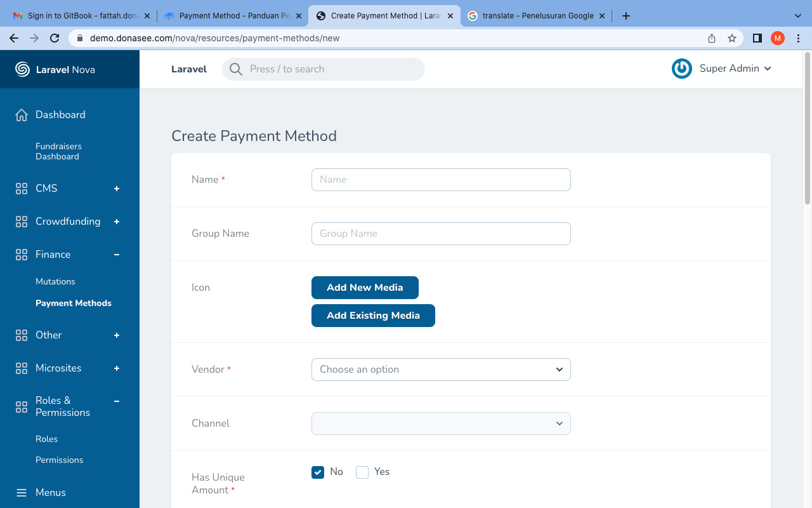Viewport: 812px width, 508px height.
Task: Open the Channel dropdown
Action: tap(440, 423)
